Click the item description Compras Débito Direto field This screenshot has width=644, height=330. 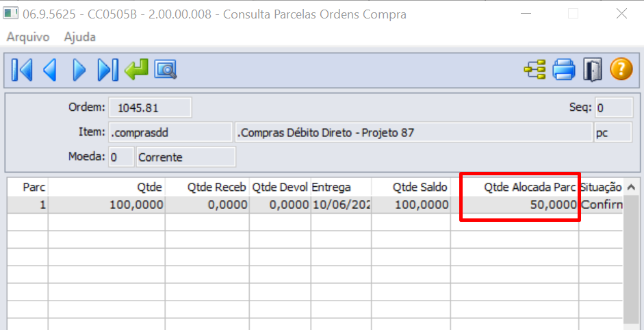[x=413, y=133]
